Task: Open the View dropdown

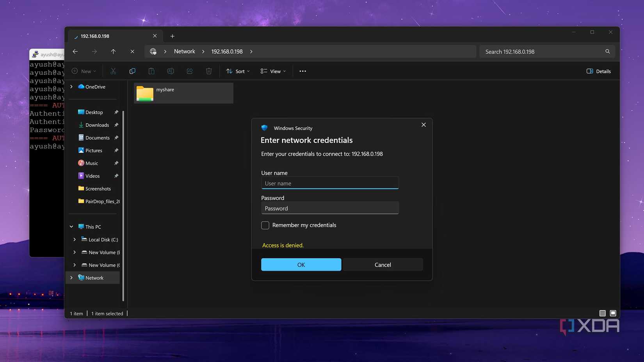Action: coord(273,71)
